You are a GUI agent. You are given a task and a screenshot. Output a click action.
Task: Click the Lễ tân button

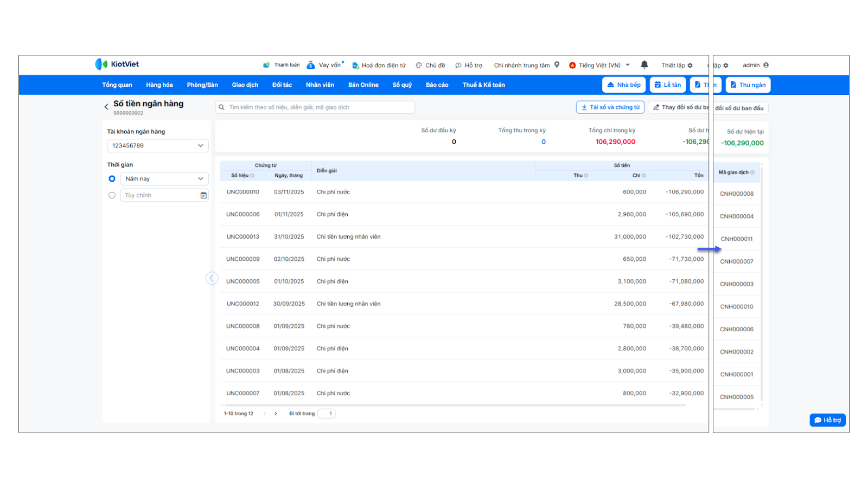668,85
